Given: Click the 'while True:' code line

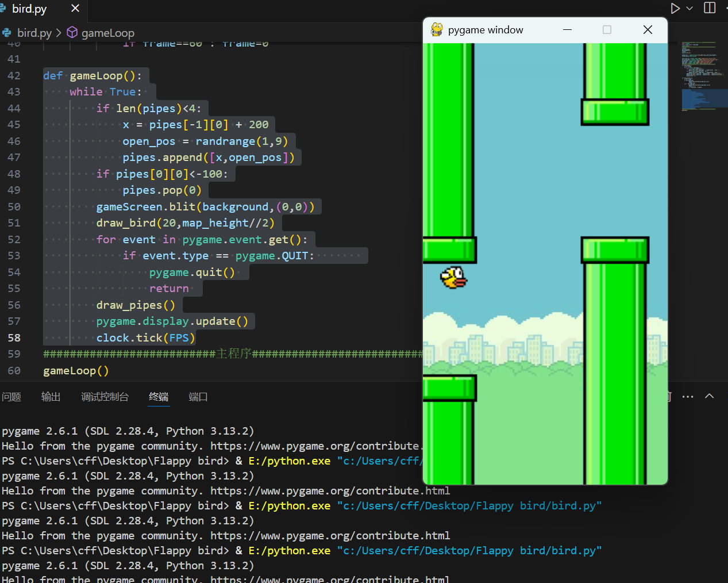Looking at the screenshot, I should click(106, 91).
